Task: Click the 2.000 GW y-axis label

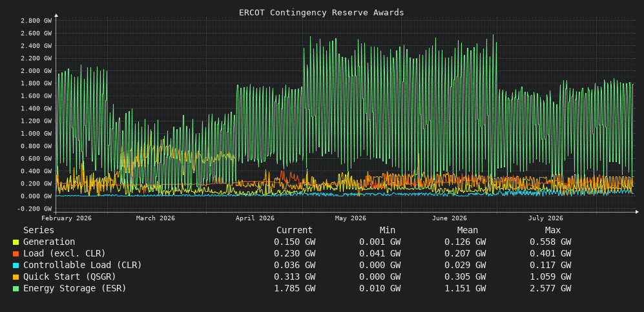Action: click(x=36, y=70)
